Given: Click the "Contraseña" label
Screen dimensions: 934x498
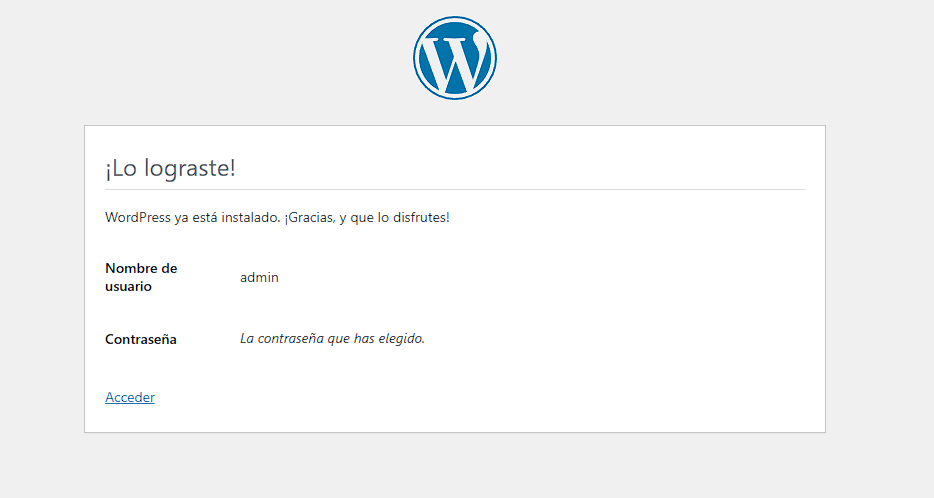Looking at the screenshot, I should 141,339.
